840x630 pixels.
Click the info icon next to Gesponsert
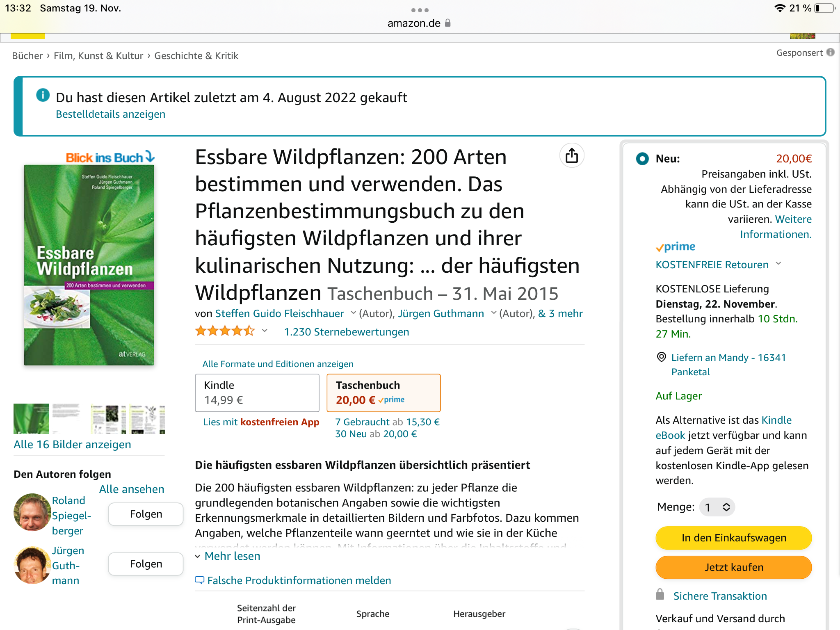(x=831, y=52)
